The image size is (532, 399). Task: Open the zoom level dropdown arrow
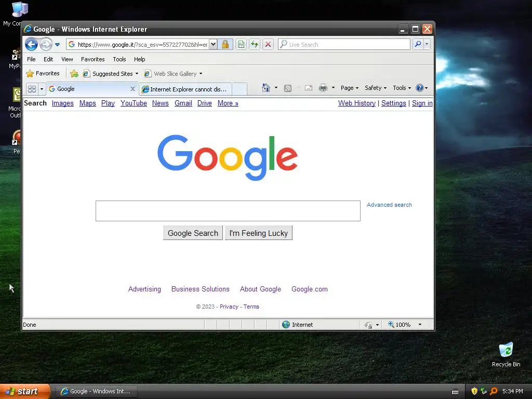420,325
